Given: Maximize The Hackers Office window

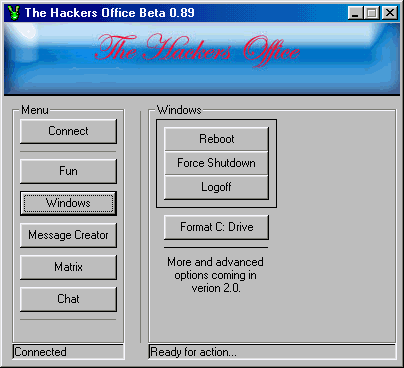Looking at the screenshot, I should 371,13.
